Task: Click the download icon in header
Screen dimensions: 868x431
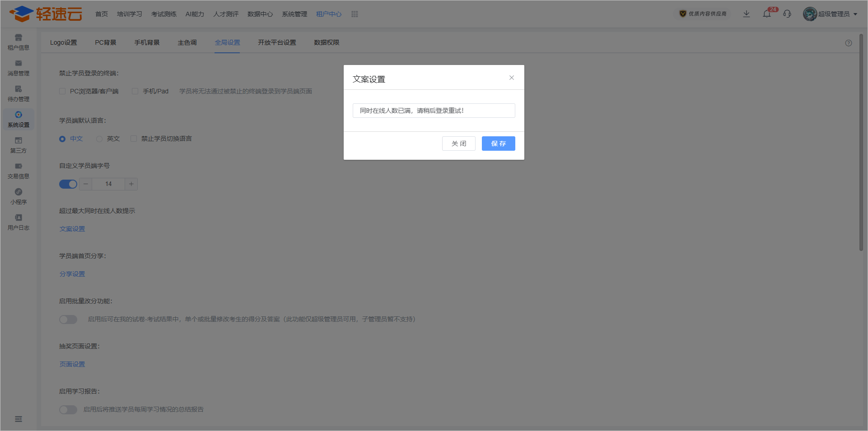Action: [747, 14]
